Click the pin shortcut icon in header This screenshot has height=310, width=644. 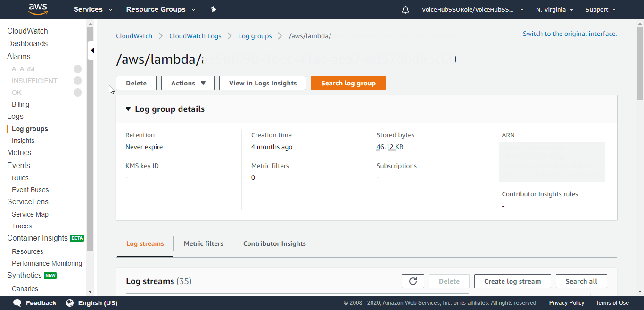point(213,9)
